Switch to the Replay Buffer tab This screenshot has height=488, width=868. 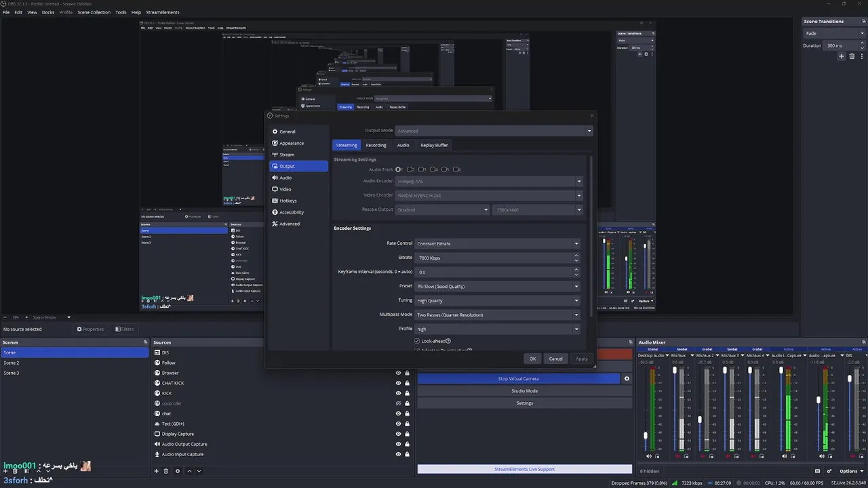click(434, 145)
